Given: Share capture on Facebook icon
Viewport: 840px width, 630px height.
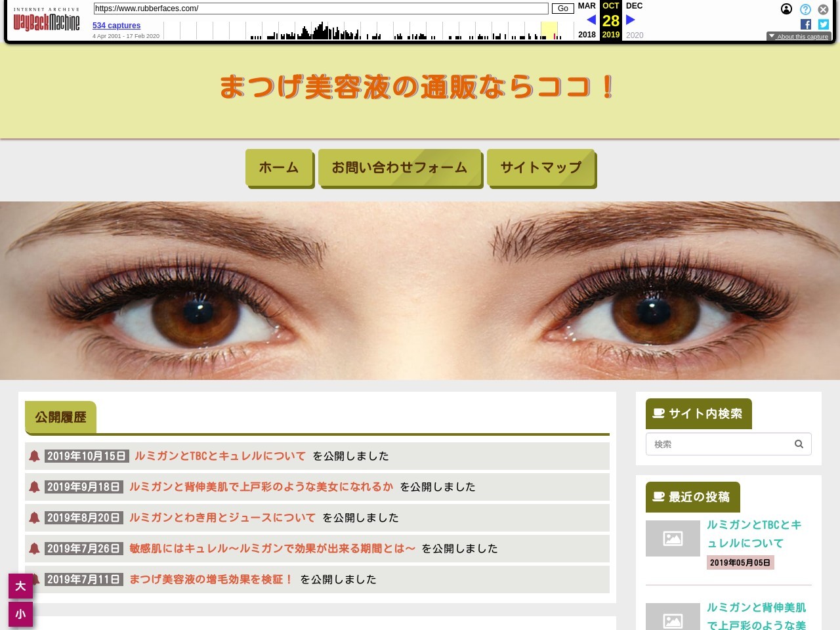Looking at the screenshot, I should [x=806, y=24].
